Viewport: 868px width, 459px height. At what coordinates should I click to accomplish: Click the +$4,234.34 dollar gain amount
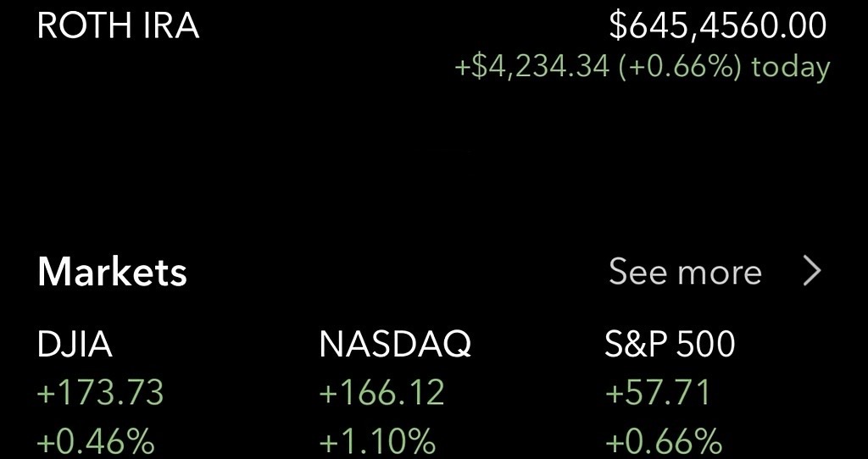click(x=531, y=67)
